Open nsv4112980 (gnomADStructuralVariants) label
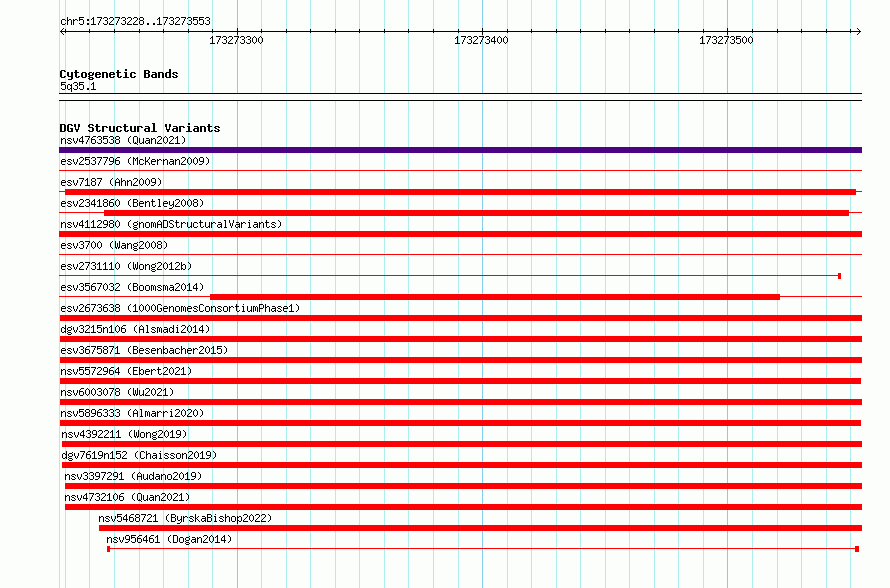This screenshot has width=890, height=588. tap(171, 224)
